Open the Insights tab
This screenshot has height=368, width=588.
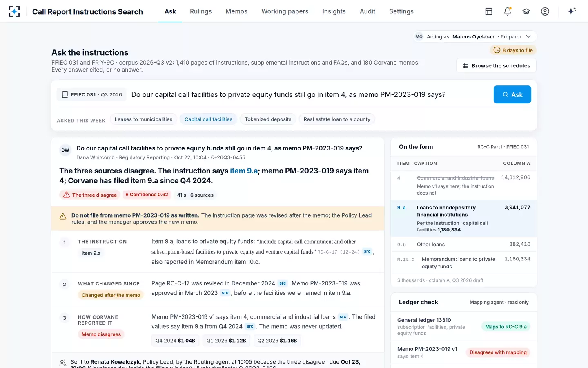tap(334, 11)
